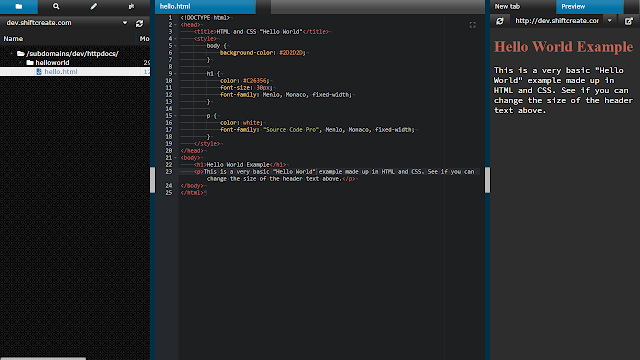Click the closing style tag on line 19
The height and width of the screenshot is (360, 640).
coord(207,144)
